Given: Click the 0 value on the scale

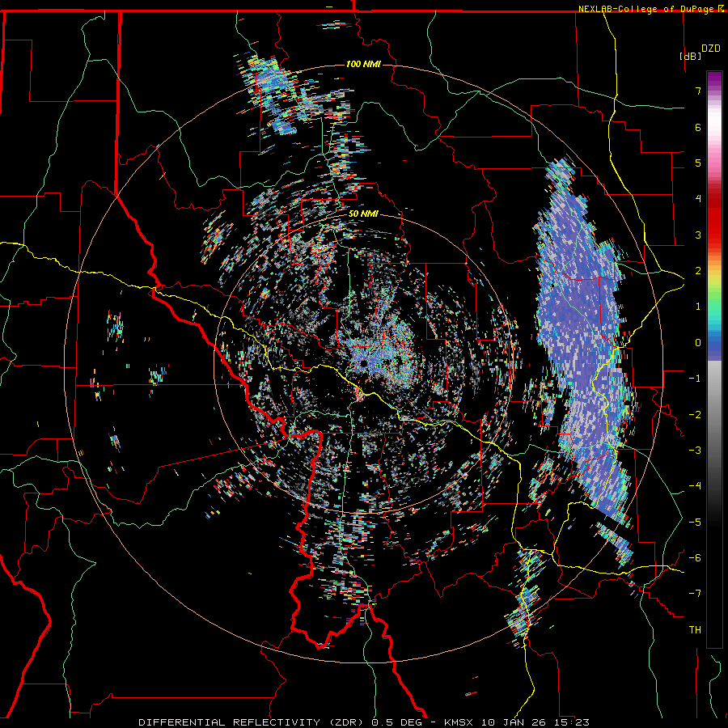Looking at the screenshot, I should click(698, 343).
